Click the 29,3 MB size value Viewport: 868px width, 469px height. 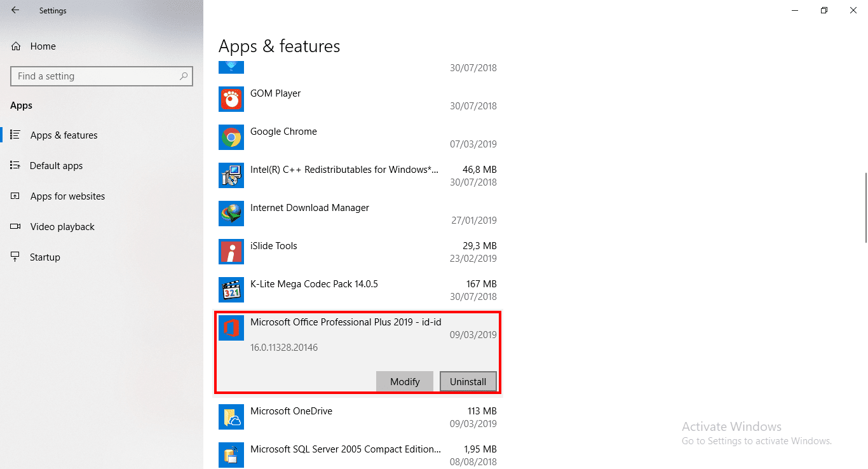(480, 246)
